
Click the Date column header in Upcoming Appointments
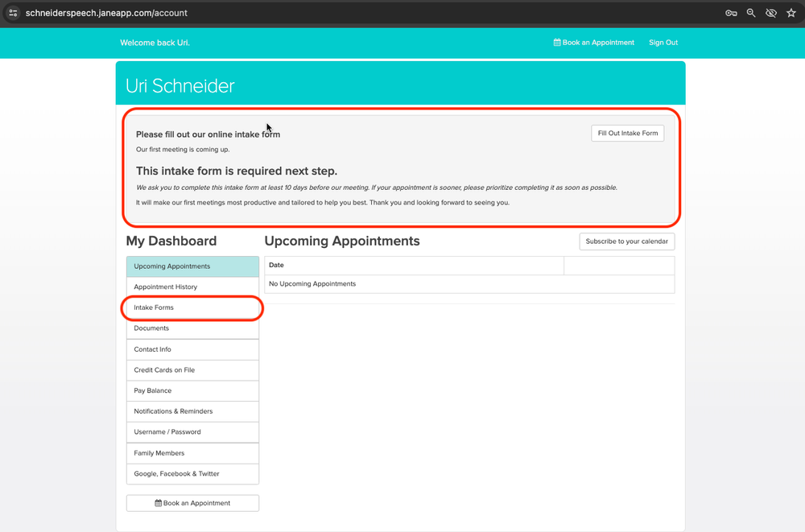pos(275,265)
